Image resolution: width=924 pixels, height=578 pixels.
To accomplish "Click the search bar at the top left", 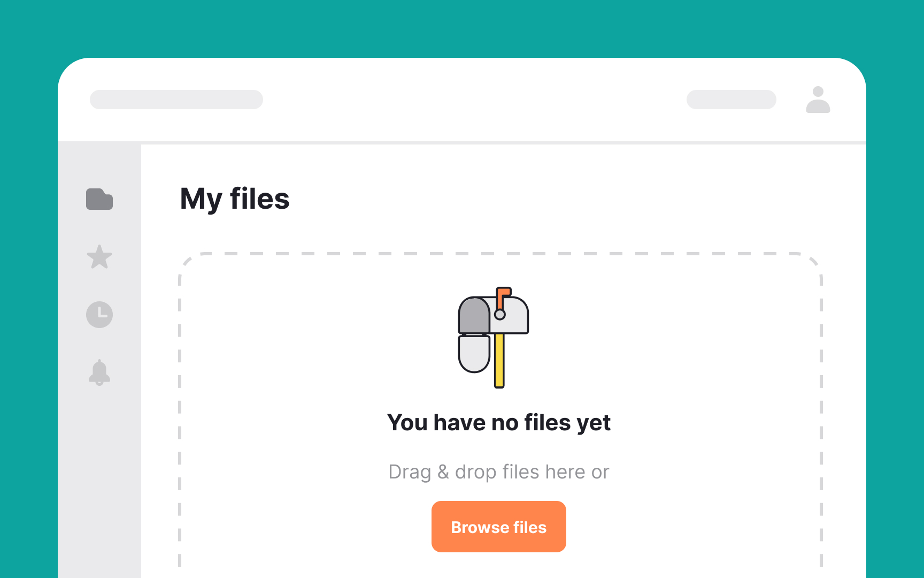I will (176, 100).
